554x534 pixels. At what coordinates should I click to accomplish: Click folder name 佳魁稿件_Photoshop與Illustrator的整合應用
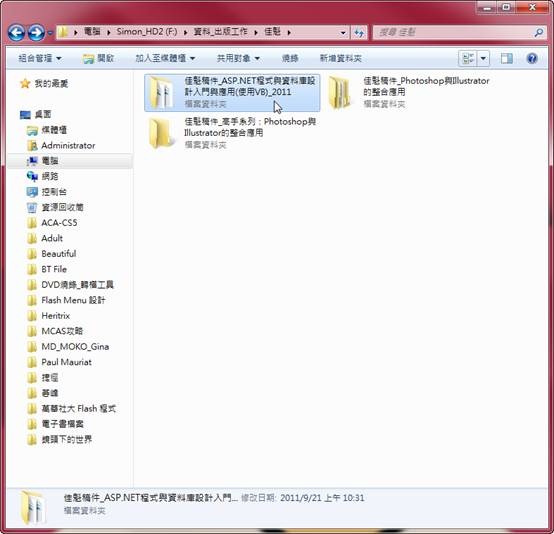[x=426, y=86]
